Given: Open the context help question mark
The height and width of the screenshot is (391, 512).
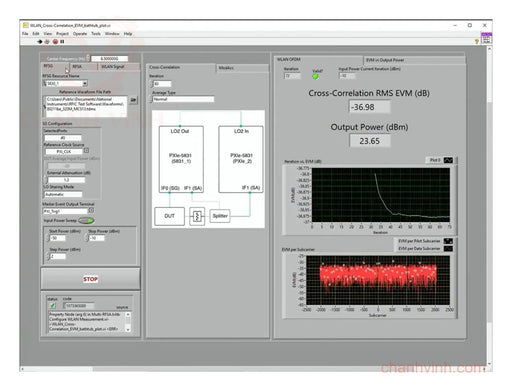Looking at the screenshot, I should [477, 41].
